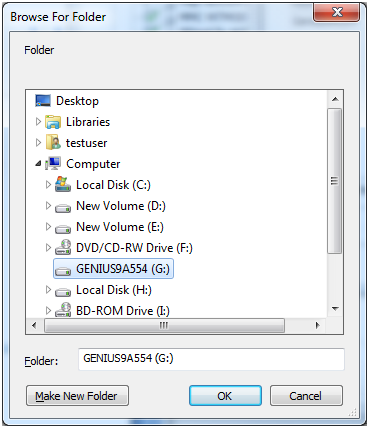The width and height of the screenshot is (369, 428).
Task: Select the Computer label
Action: pos(93,164)
